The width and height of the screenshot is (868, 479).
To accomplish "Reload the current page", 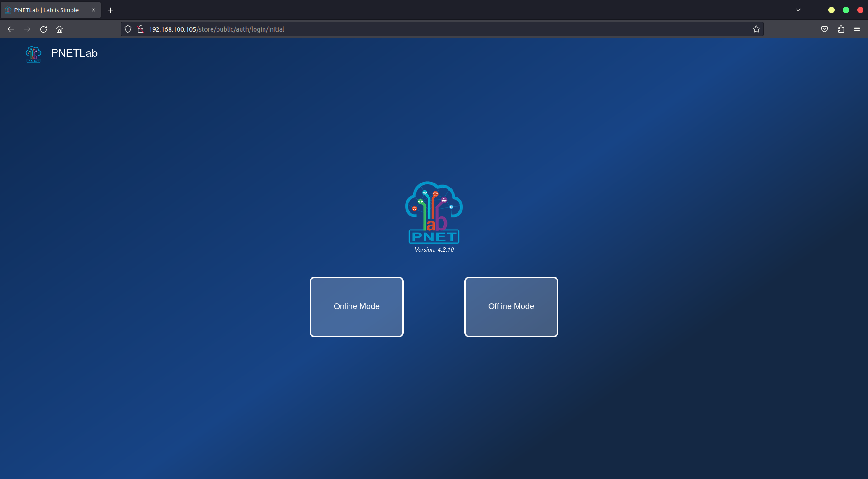I will point(43,29).
